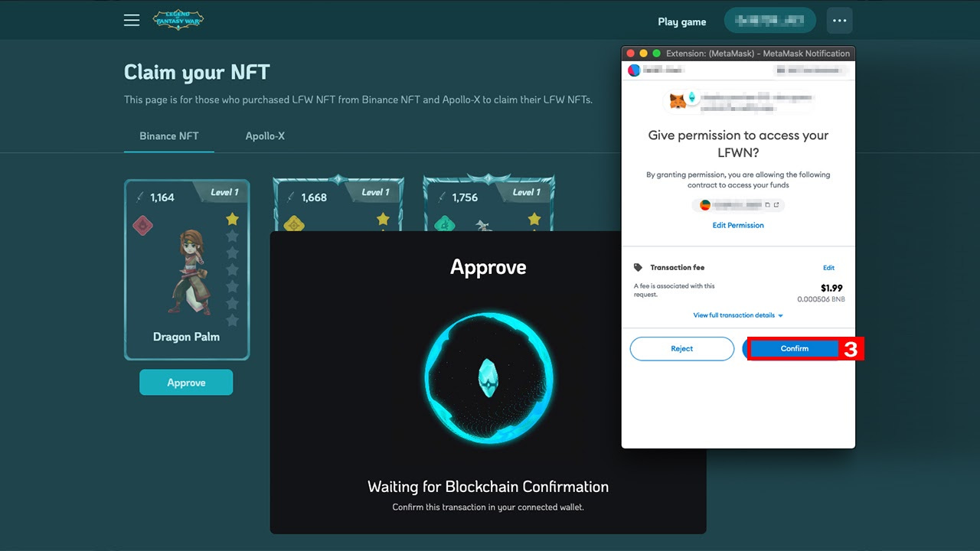Click the red element badge on Dragon Palm
Image resolution: width=980 pixels, height=551 pixels.
coord(143,225)
